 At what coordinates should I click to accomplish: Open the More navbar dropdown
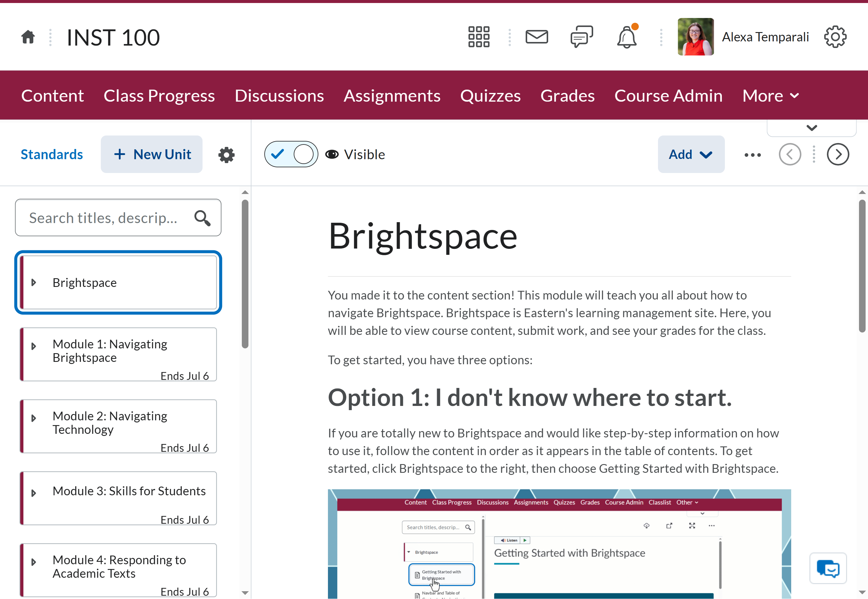click(x=771, y=96)
